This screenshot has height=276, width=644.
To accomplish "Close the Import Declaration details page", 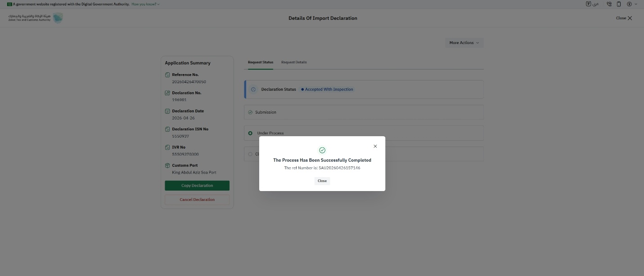I will pos(624,18).
